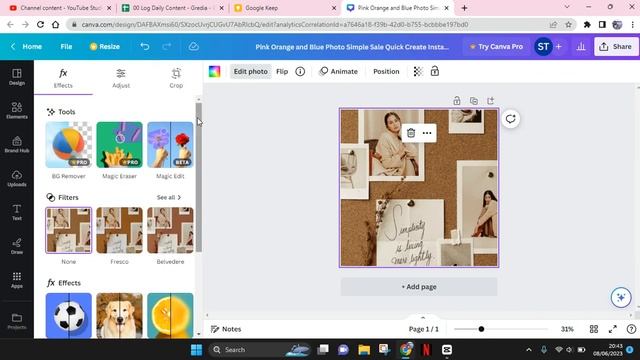This screenshot has height=360, width=640.
Task: Enter fullscreen present mode
Action: [613, 329]
